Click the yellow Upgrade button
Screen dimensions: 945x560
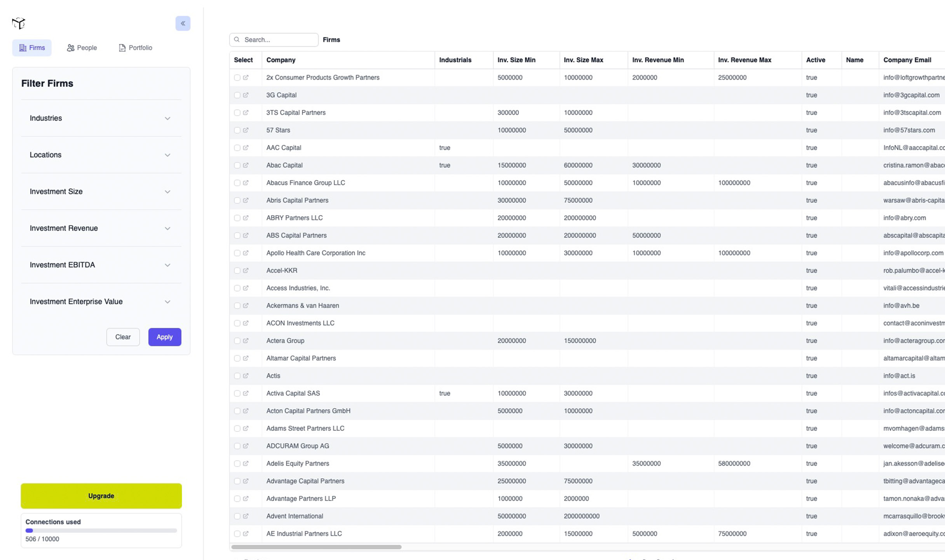[x=101, y=496]
